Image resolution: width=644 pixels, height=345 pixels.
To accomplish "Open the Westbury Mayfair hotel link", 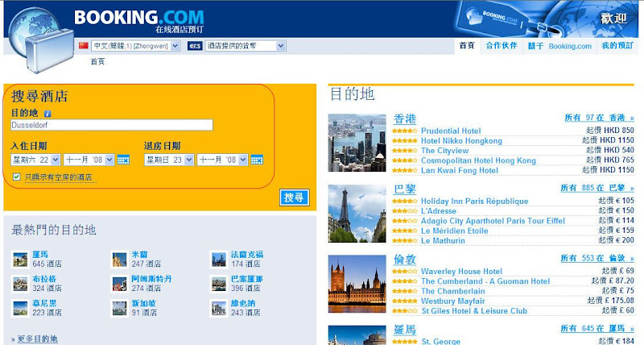I will tap(453, 301).
